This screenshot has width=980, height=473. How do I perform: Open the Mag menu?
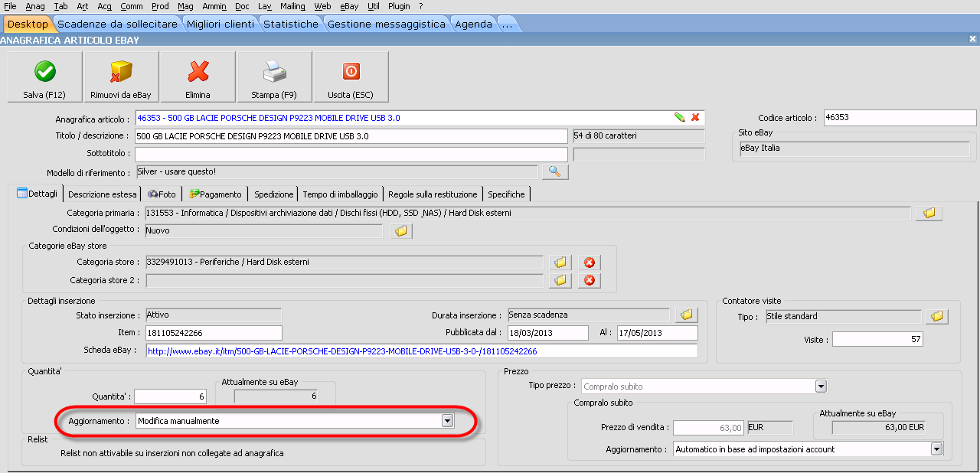[x=185, y=6]
